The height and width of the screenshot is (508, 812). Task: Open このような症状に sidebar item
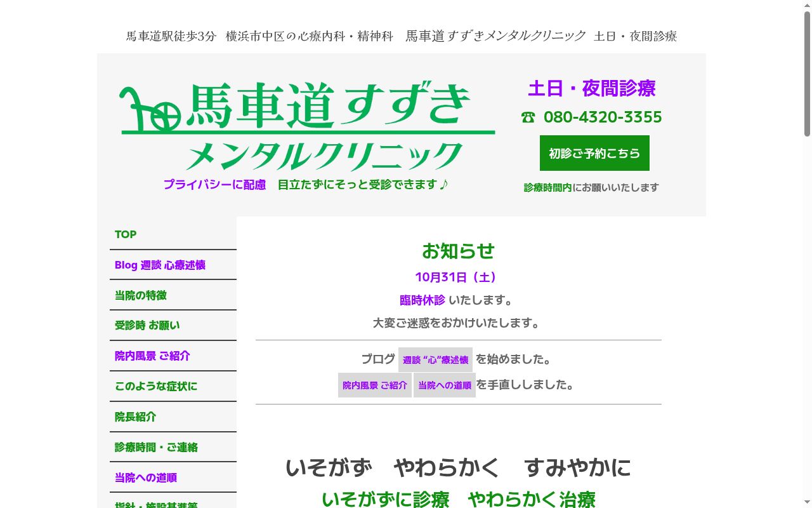coord(173,386)
